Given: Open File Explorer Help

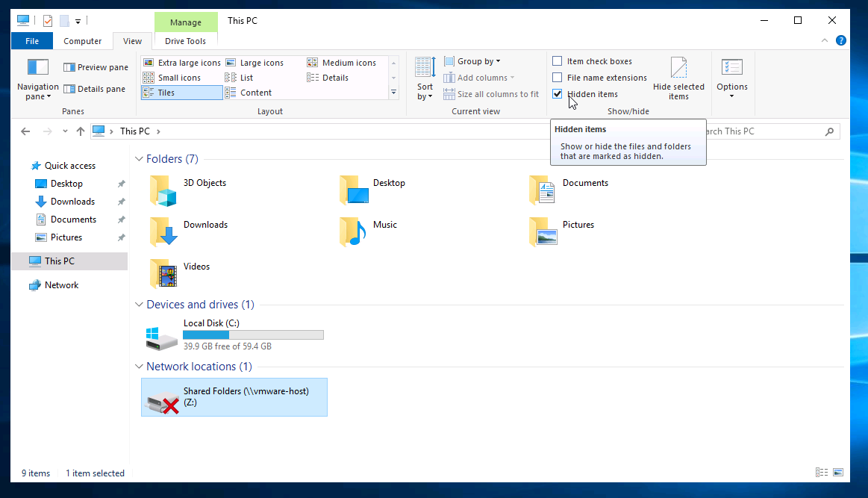Looking at the screenshot, I should coord(841,40).
